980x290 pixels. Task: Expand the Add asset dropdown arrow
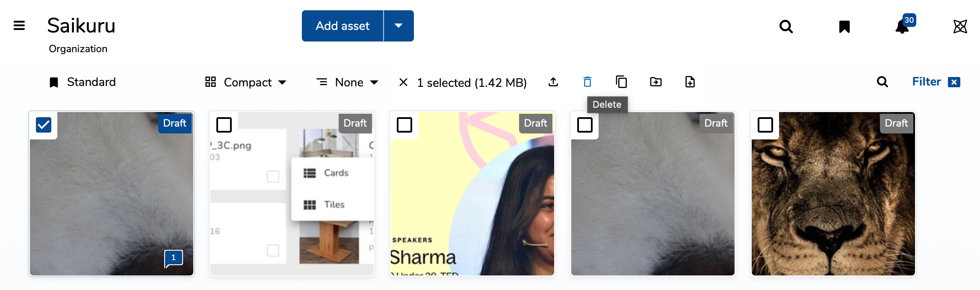(x=398, y=26)
